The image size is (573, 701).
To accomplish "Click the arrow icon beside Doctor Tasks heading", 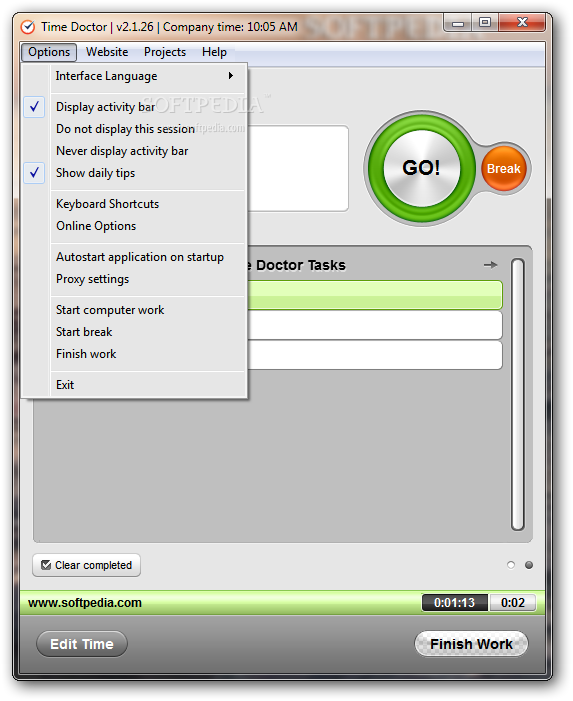I will tap(490, 265).
